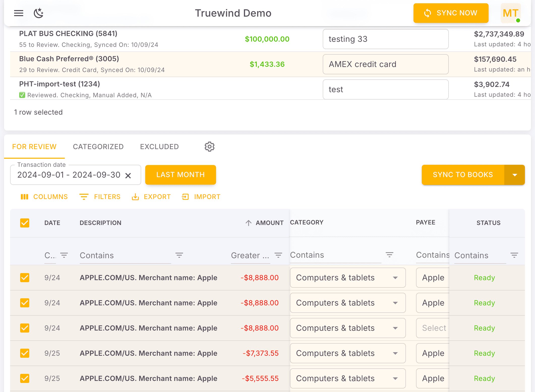Open the hamburger navigation menu

point(18,13)
